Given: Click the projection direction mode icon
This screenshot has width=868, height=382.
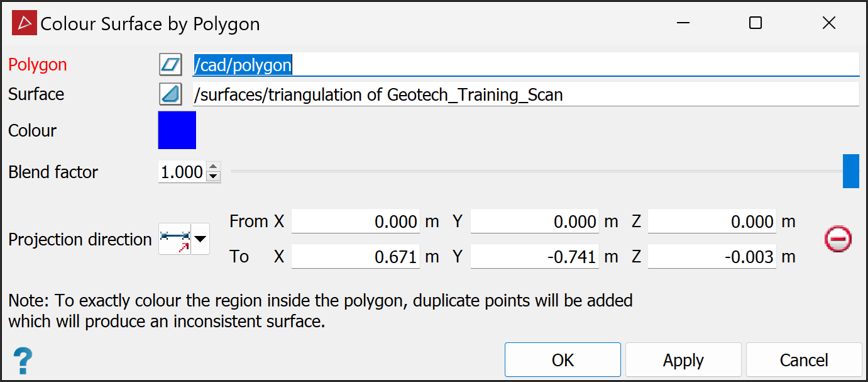Looking at the screenshot, I should 175,239.
